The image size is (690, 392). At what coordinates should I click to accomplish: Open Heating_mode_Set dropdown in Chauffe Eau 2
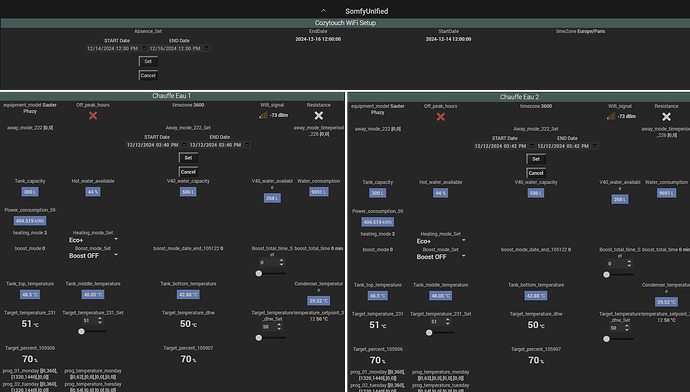point(441,241)
